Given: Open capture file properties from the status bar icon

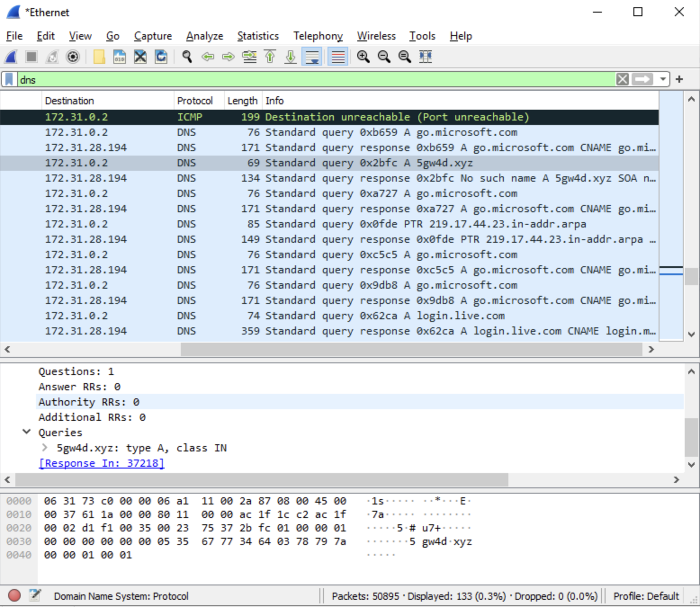Looking at the screenshot, I should tap(35, 595).
